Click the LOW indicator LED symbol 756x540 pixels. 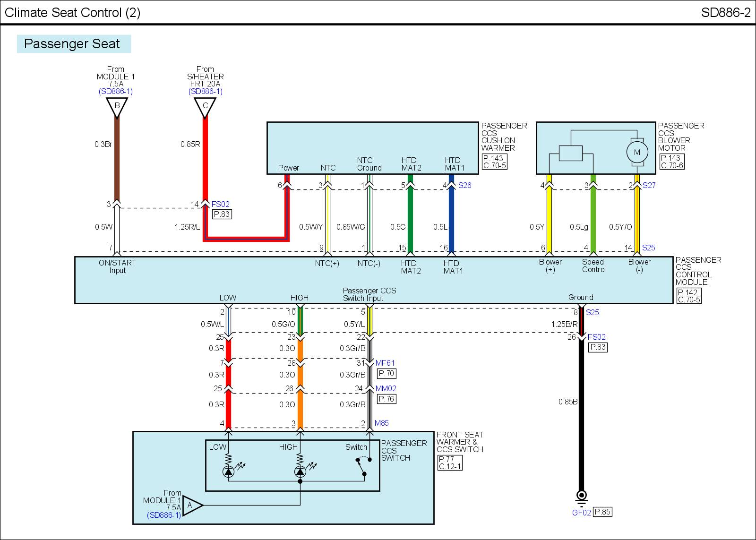coord(229,471)
